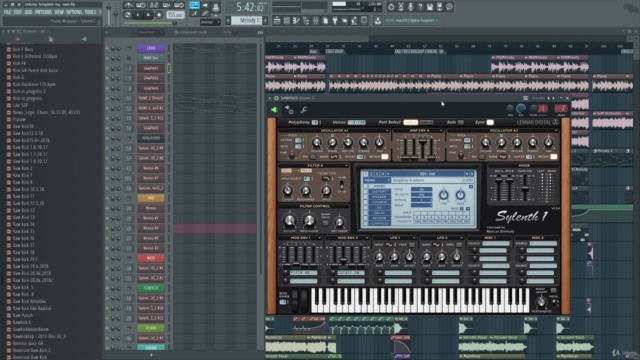This screenshot has height=360, width=640.
Task: Open the LFO 1 header dropdown
Action: coord(414,238)
